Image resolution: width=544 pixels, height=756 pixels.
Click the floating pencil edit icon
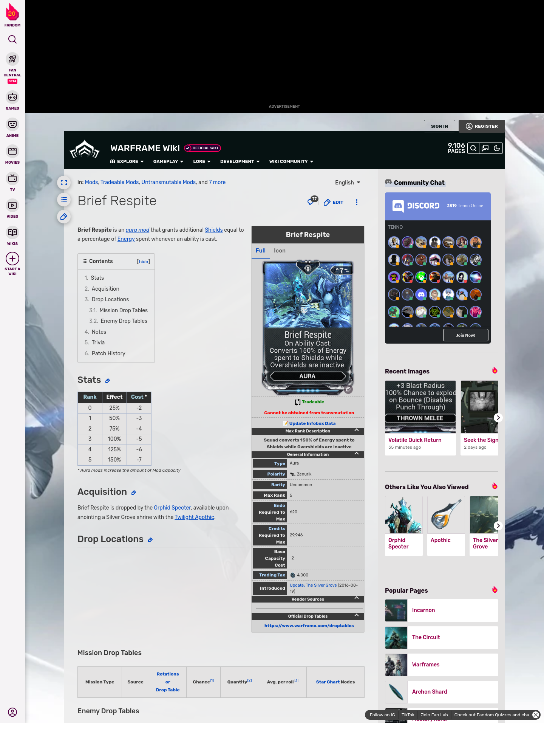tap(64, 217)
